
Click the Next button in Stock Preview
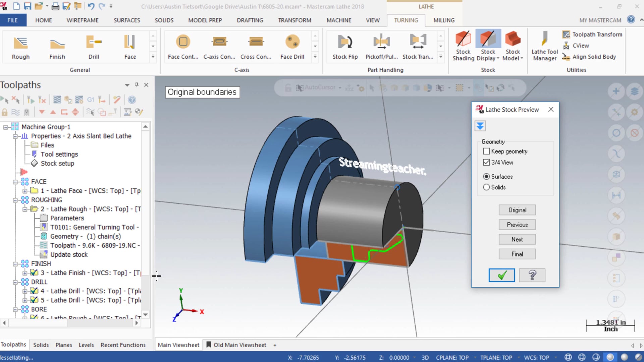click(x=517, y=239)
